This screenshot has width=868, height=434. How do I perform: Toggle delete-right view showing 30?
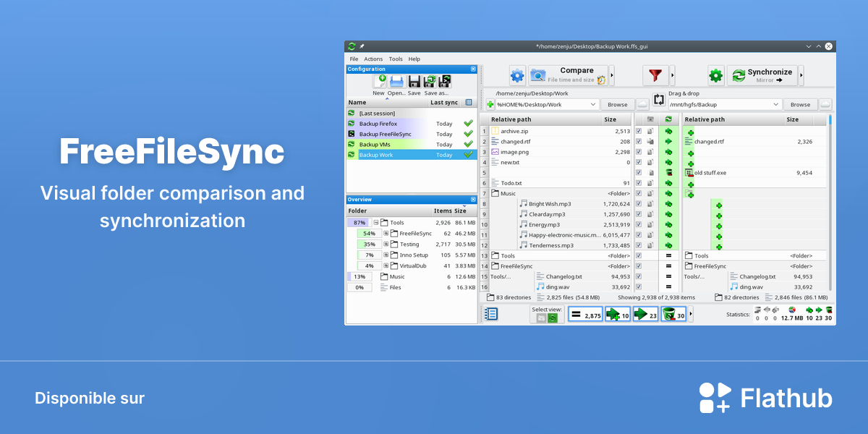pos(673,315)
